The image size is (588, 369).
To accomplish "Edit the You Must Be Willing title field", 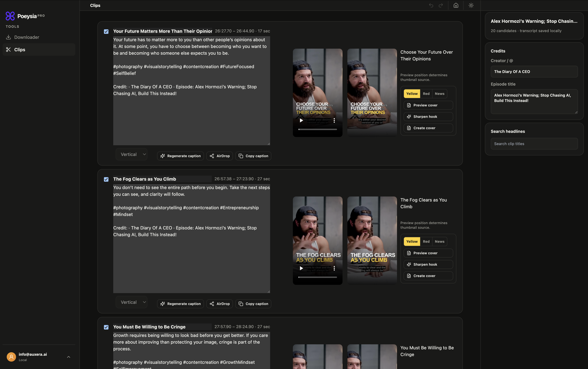I will coord(162,327).
